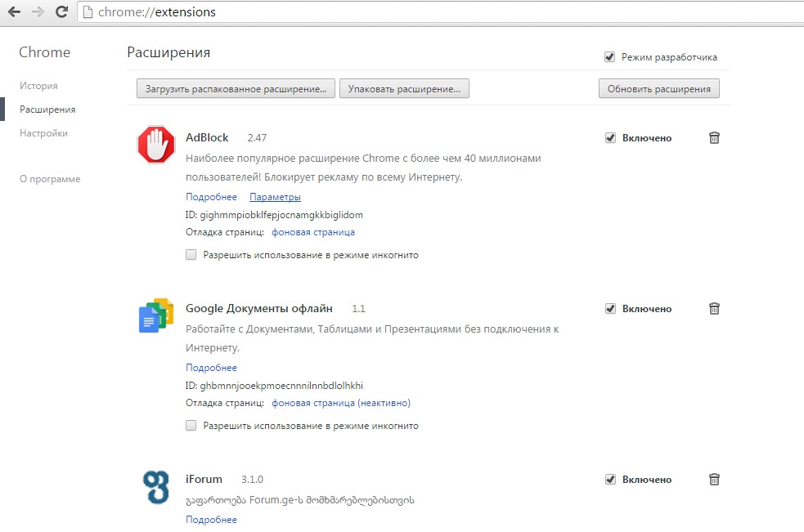The image size is (804, 532).
Task: Click the Google Документы офлайн icon
Action: 156,315
